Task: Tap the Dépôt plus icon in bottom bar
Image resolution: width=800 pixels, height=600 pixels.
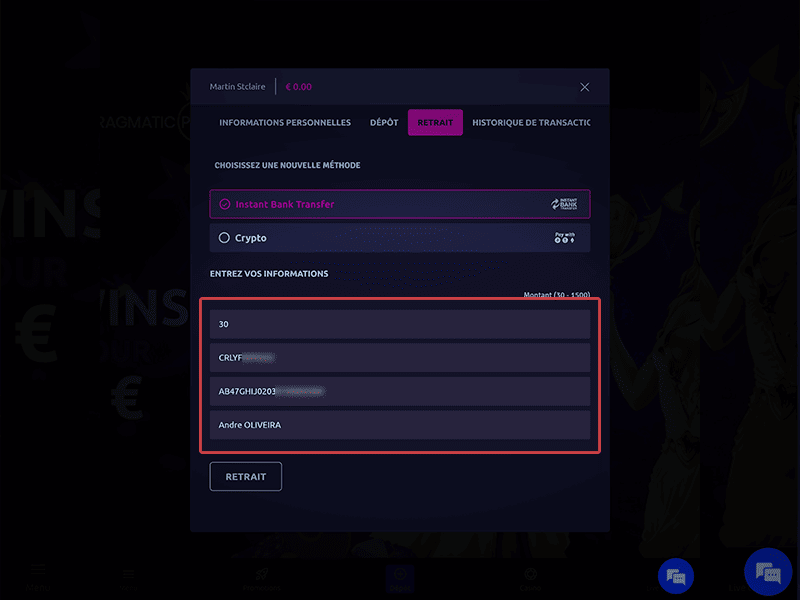Action: 400,574
